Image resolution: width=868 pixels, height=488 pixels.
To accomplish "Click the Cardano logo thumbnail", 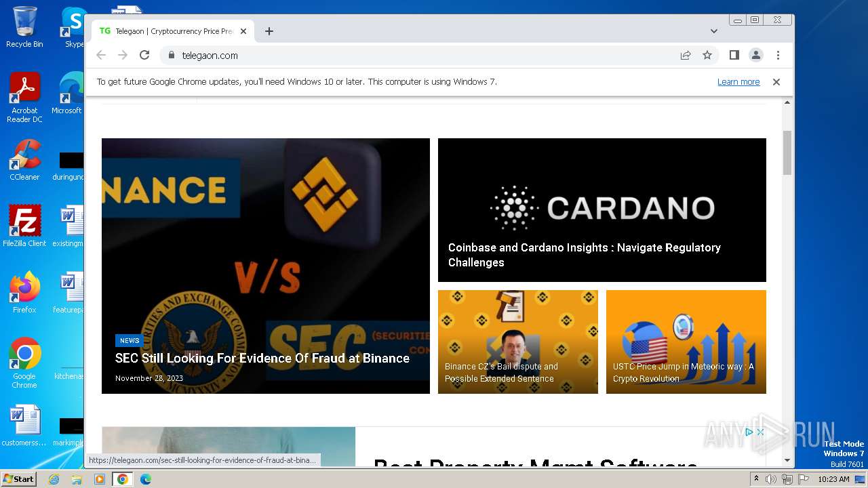I will pos(602,208).
